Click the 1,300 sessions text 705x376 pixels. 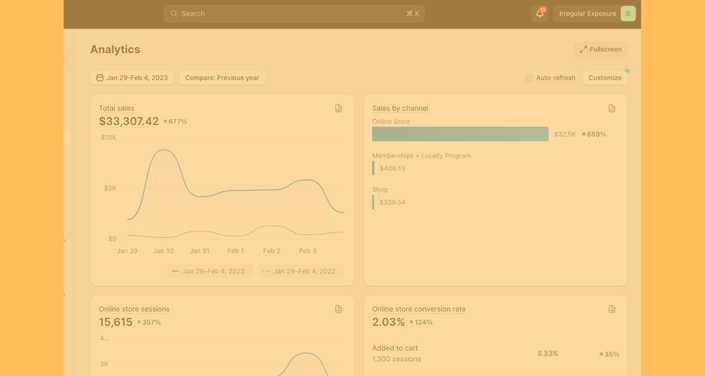point(396,359)
